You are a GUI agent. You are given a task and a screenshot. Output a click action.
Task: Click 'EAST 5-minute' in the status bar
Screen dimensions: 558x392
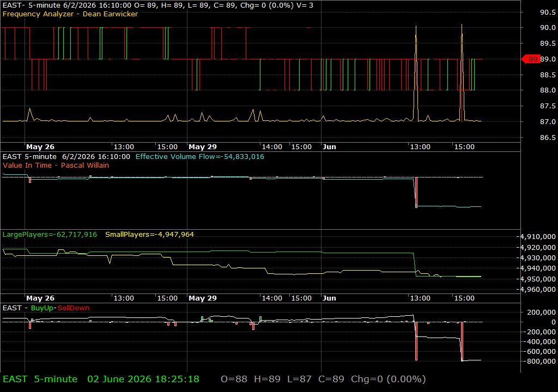pyautogui.click(x=40, y=379)
